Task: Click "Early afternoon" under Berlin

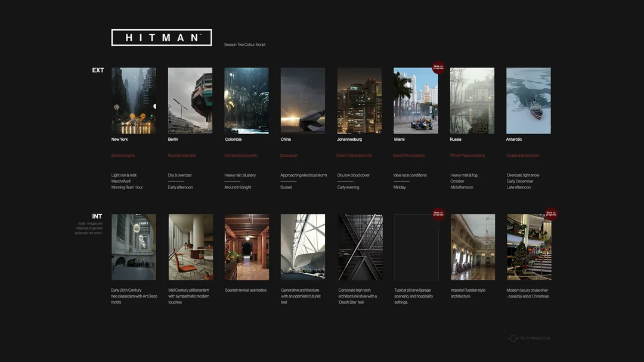Action: point(180,187)
